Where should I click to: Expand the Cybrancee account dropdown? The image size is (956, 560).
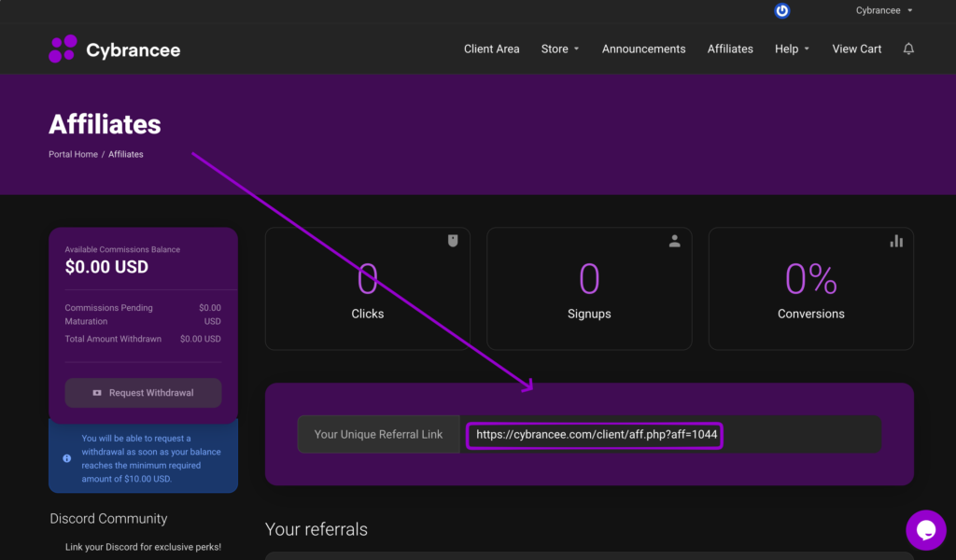(x=884, y=10)
